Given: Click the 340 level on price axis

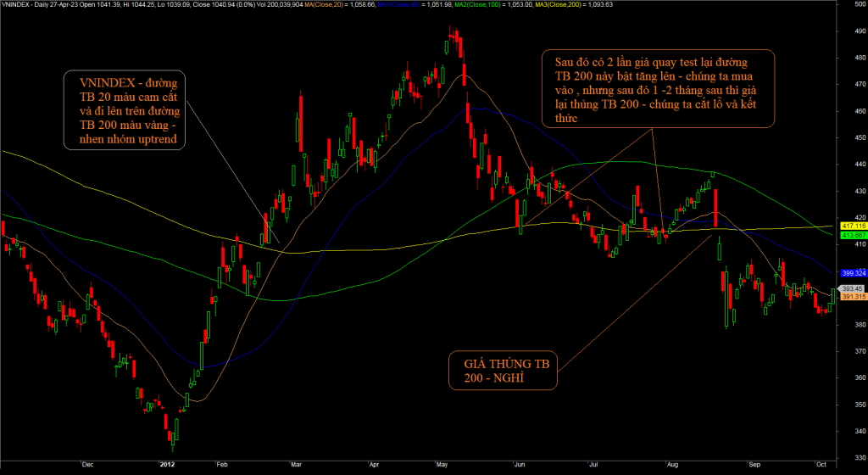Looking at the screenshot, I should 860,431.
